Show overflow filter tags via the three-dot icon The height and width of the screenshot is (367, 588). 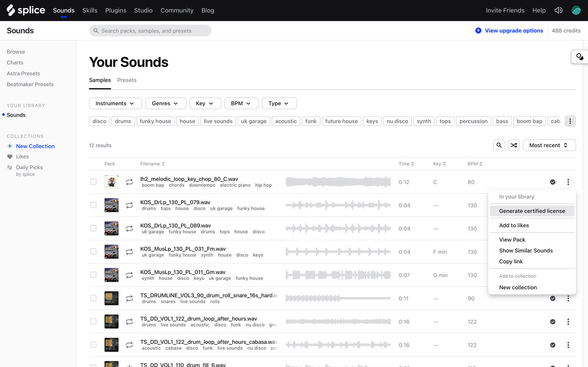[570, 121]
